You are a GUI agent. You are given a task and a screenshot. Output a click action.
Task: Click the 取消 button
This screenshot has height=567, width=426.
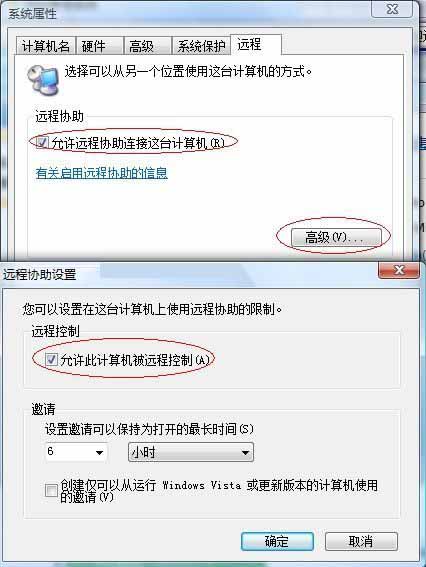pos(361,541)
